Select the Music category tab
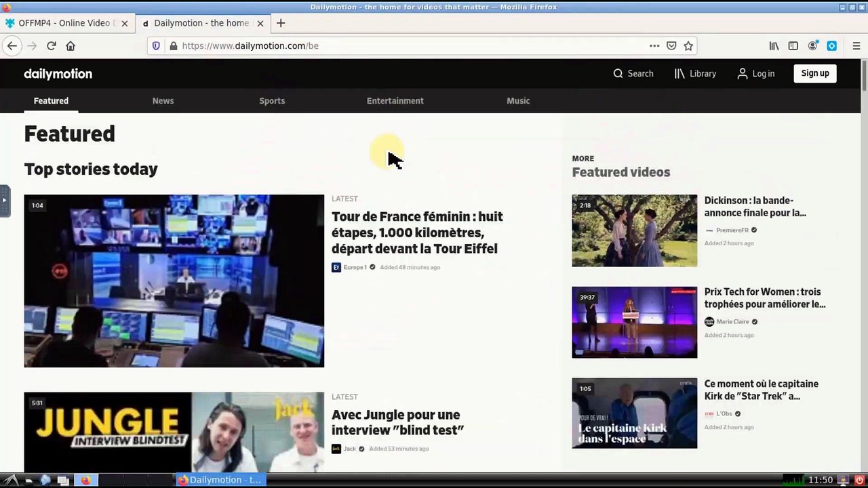This screenshot has width=868, height=488. 518,100
